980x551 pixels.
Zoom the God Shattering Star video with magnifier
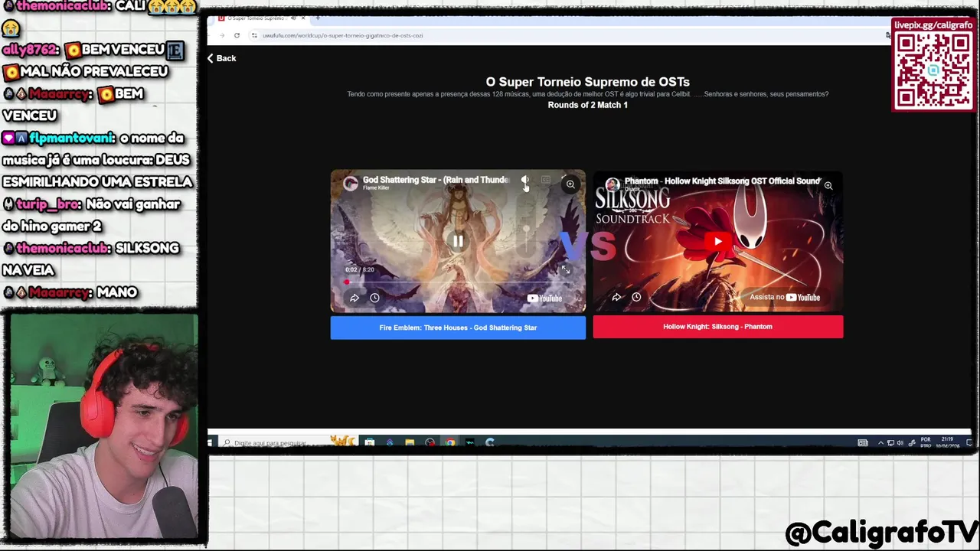570,184
